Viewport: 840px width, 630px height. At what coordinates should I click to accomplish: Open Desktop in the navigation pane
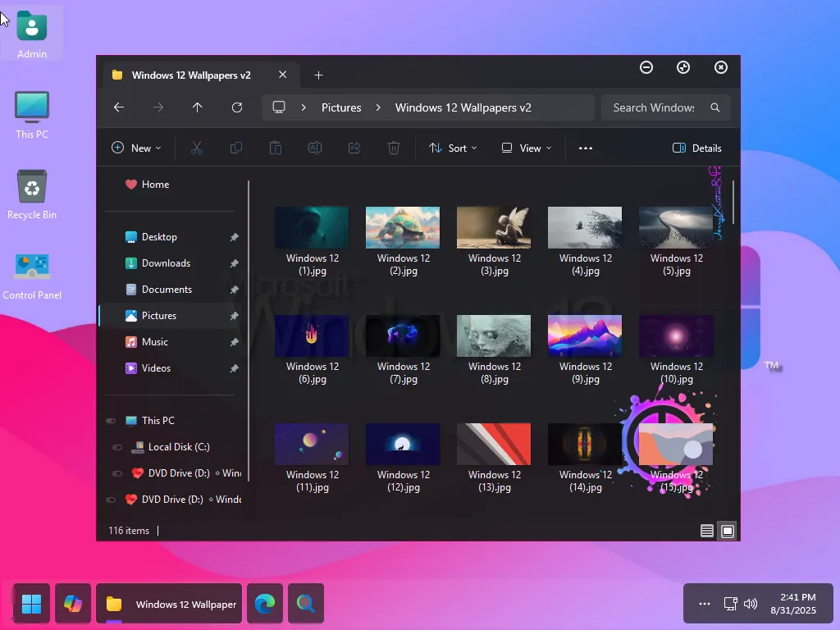point(151,237)
